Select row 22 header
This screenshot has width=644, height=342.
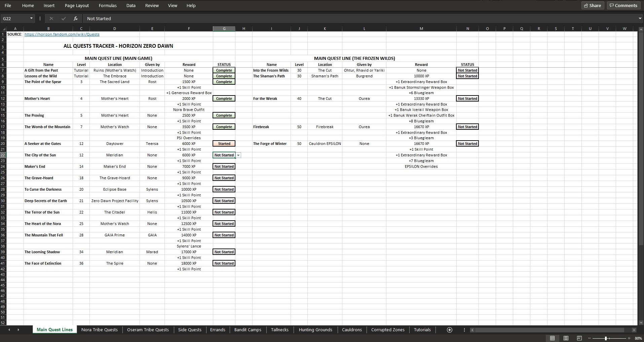[x=3, y=155]
